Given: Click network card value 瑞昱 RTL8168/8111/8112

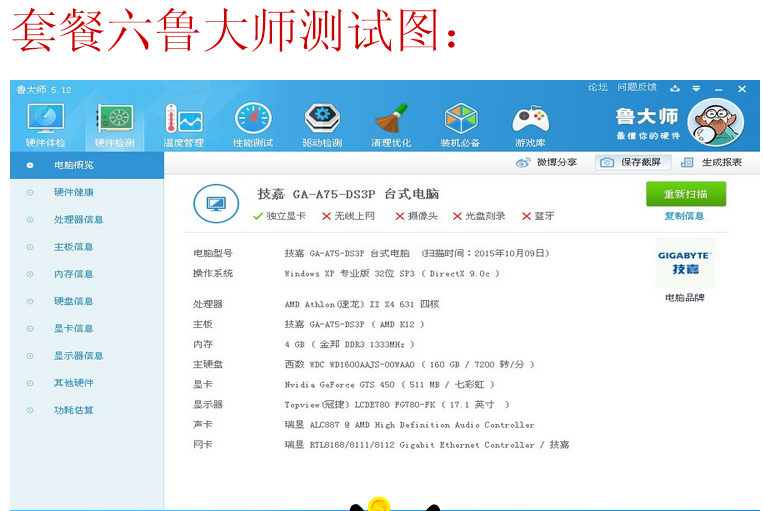Looking at the screenshot, I should point(427,445).
